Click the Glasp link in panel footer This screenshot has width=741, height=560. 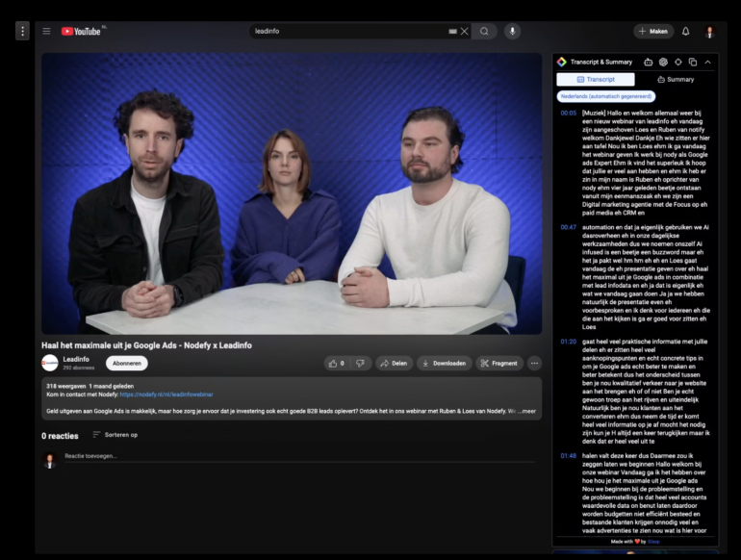point(653,542)
